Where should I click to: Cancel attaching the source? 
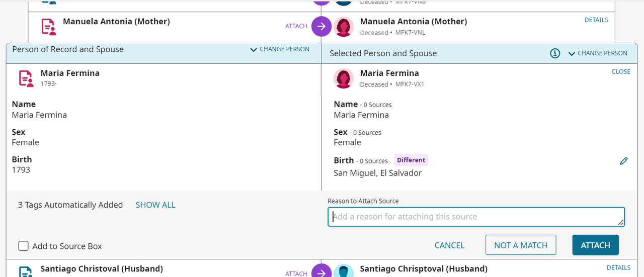(x=449, y=245)
